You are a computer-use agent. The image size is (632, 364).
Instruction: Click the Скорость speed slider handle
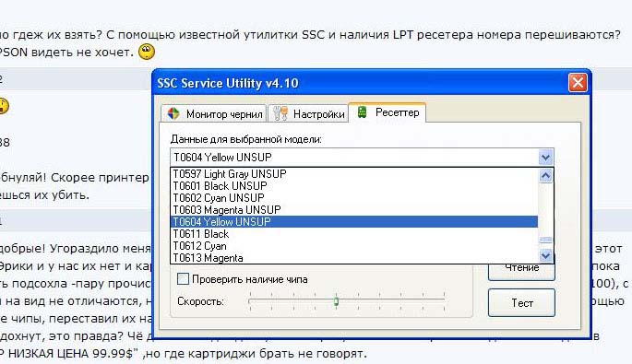(x=336, y=301)
